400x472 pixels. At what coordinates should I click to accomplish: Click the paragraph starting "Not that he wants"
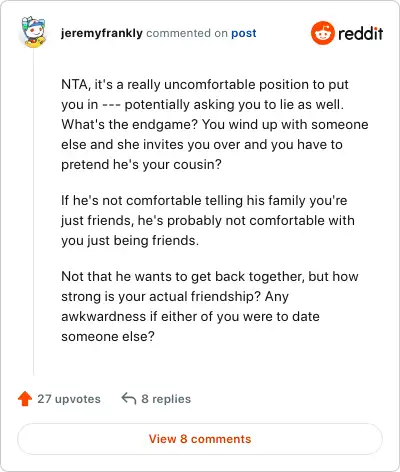click(210, 306)
